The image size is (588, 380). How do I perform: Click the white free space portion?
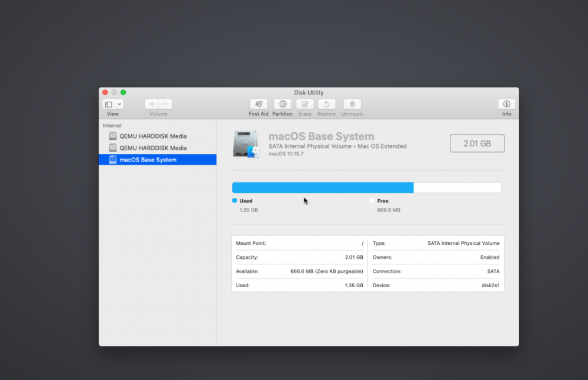click(x=457, y=188)
